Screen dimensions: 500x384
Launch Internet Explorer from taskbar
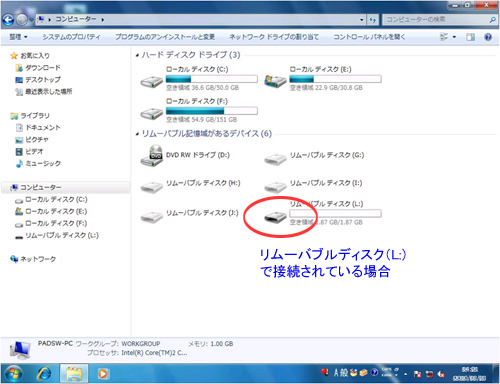coord(44,374)
